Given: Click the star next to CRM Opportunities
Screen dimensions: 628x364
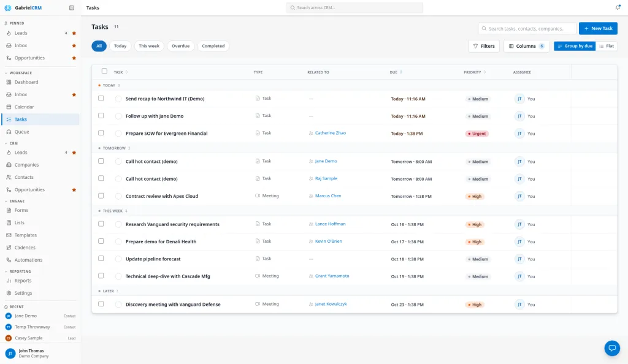Looking at the screenshot, I should (x=74, y=190).
